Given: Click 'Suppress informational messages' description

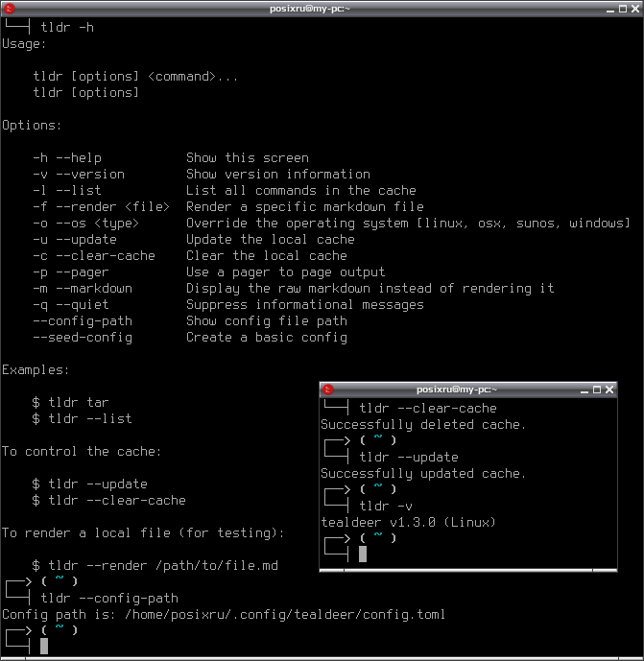Looking at the screenshot, I should coord(305,305).
